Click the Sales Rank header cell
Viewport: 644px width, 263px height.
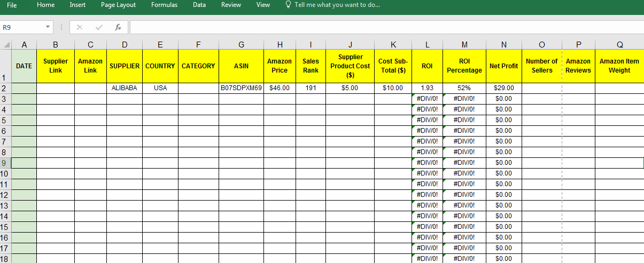point(311,66)
